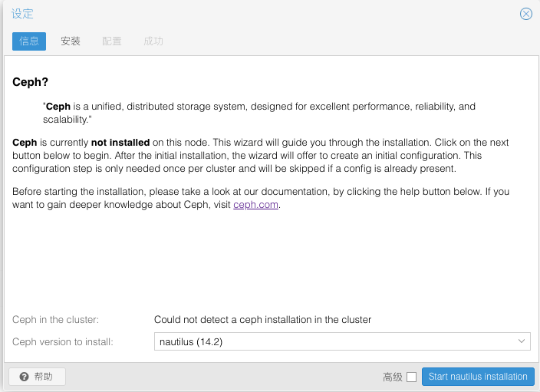This screenshot has width=540, height=392.
Task: Click the quoted Ceph description paragraph
Action: 259,114
